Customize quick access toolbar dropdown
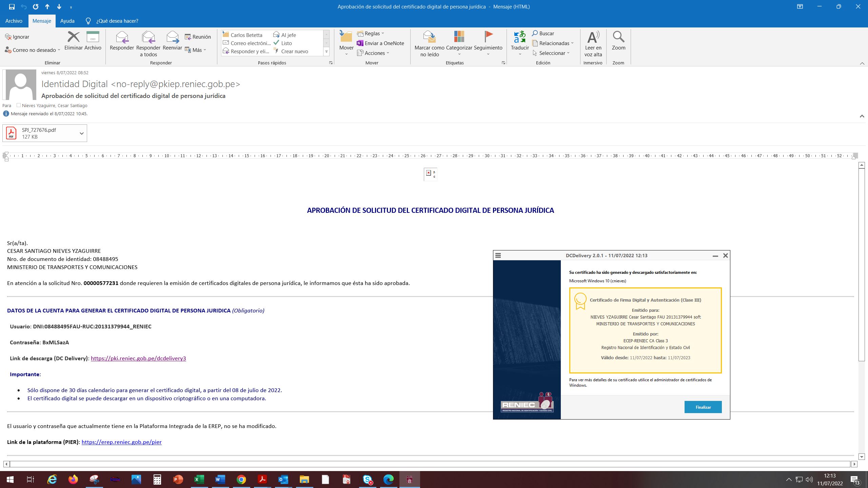Viewport: 868px width, 488px height. [71, 7]
